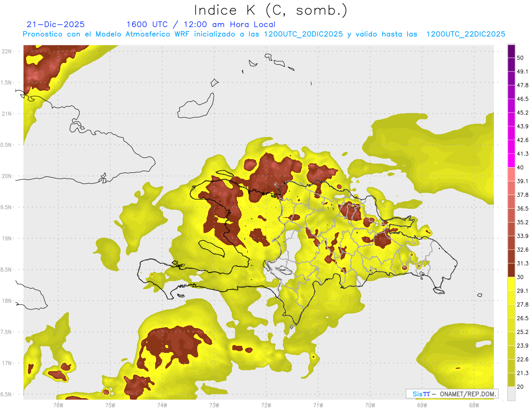532x411 pixels.
Task: Click the '72W' longitude label
Action: pos(266,405)
